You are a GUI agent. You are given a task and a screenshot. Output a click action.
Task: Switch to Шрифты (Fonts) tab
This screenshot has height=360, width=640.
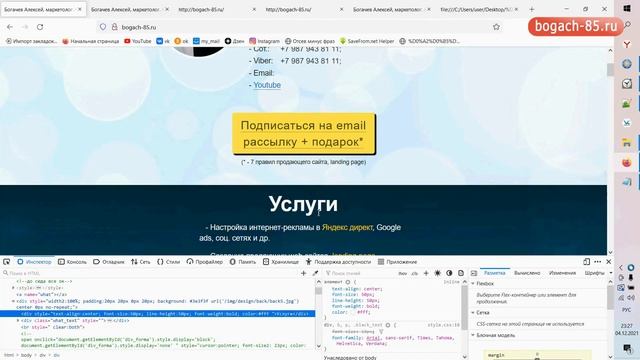[x=594, y=273]
